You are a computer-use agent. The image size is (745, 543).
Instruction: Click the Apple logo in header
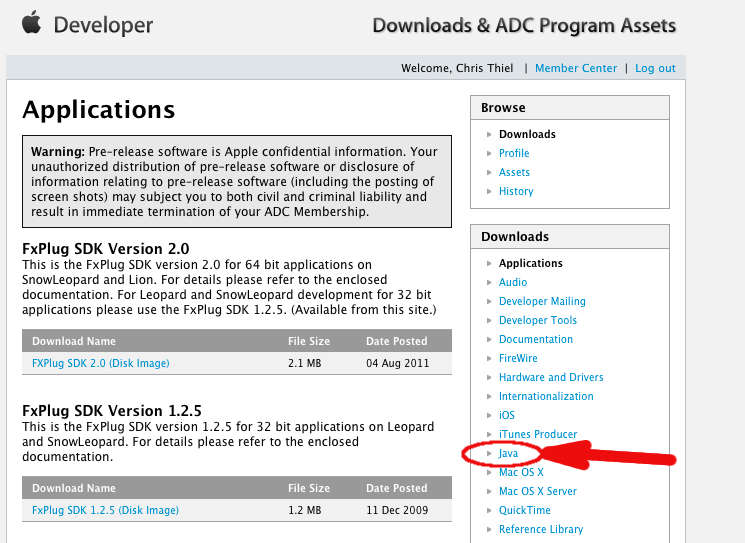pos(32,22)
